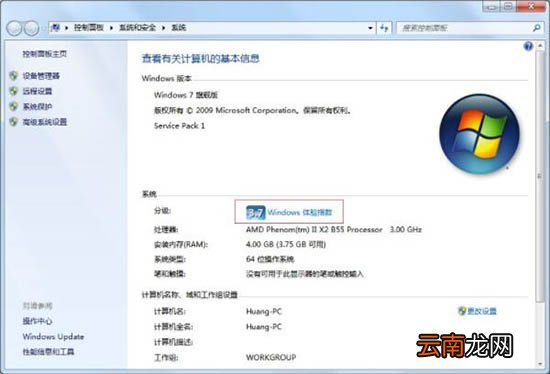Screen dimensions: 550x374
Task: Click the search magnifier icon
Action: pos(536,28)
